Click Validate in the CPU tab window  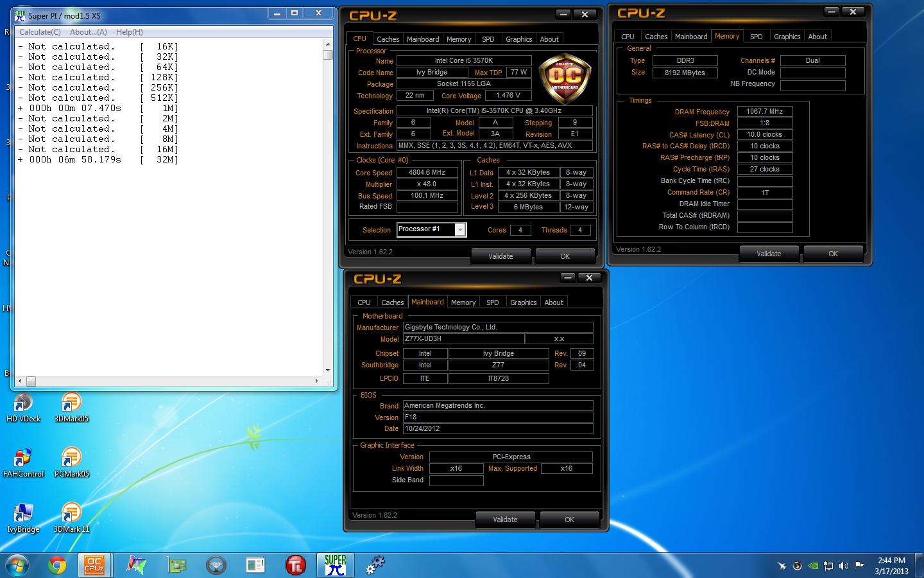tap(501, 256)
